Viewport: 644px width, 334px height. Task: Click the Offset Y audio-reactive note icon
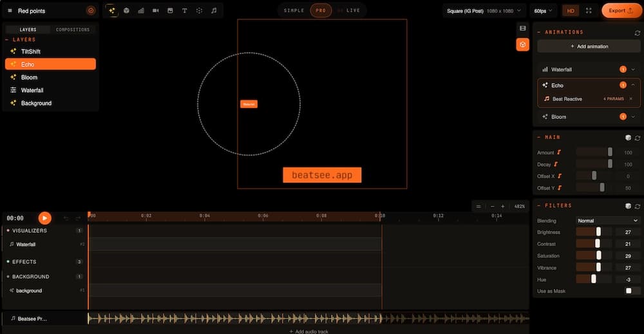coord(560,188)
